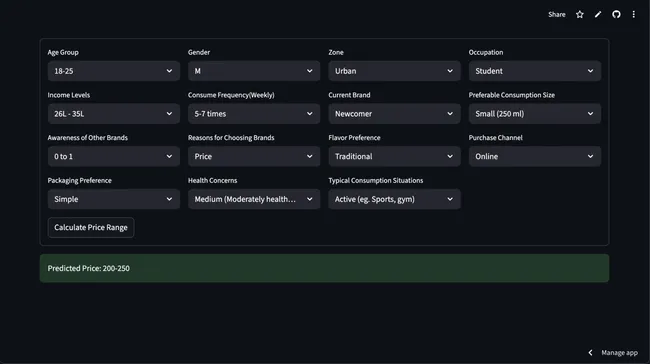Click the Packaging Preference label
Image resolution: width=650 pixels, height=364 pixels.
coord(80,180)
